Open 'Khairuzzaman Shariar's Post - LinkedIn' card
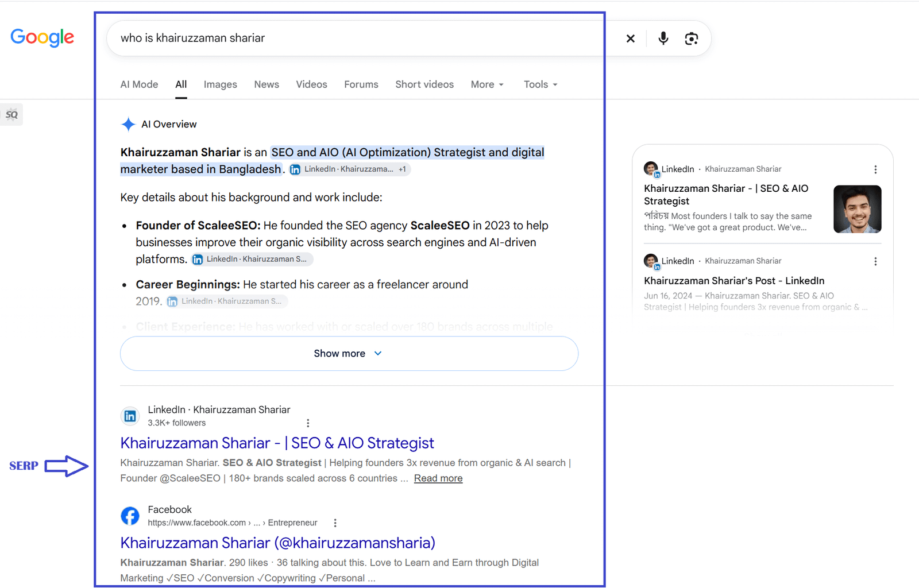 coord(734,281)
